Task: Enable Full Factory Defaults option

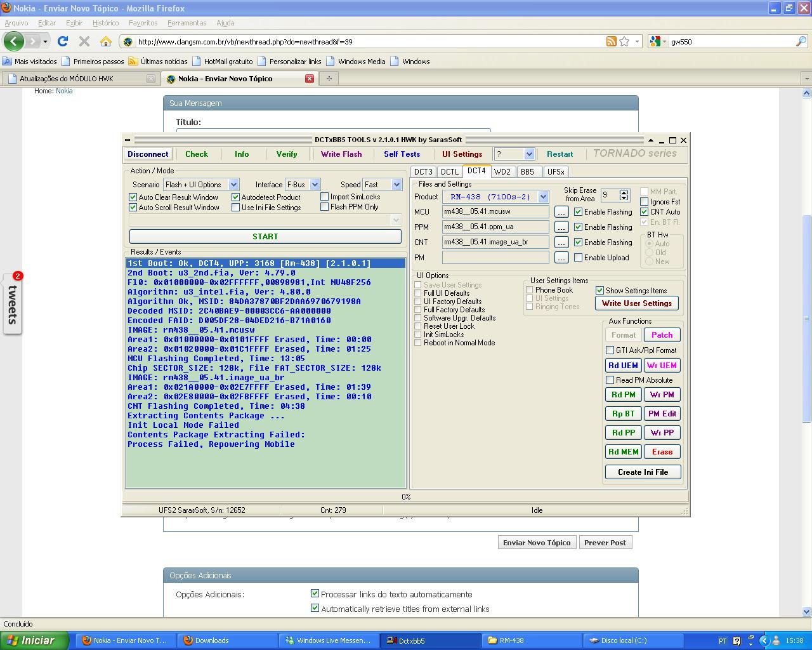Action: (418, 310)
